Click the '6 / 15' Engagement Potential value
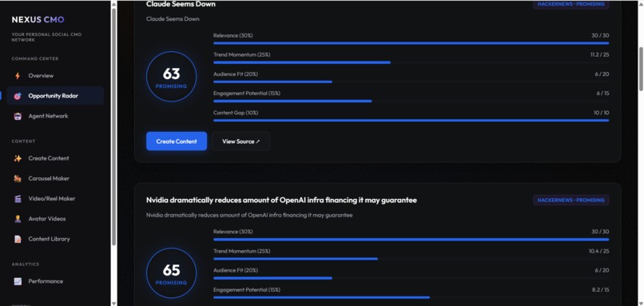The width and height of the screenshot is (644, 306). 603,93
